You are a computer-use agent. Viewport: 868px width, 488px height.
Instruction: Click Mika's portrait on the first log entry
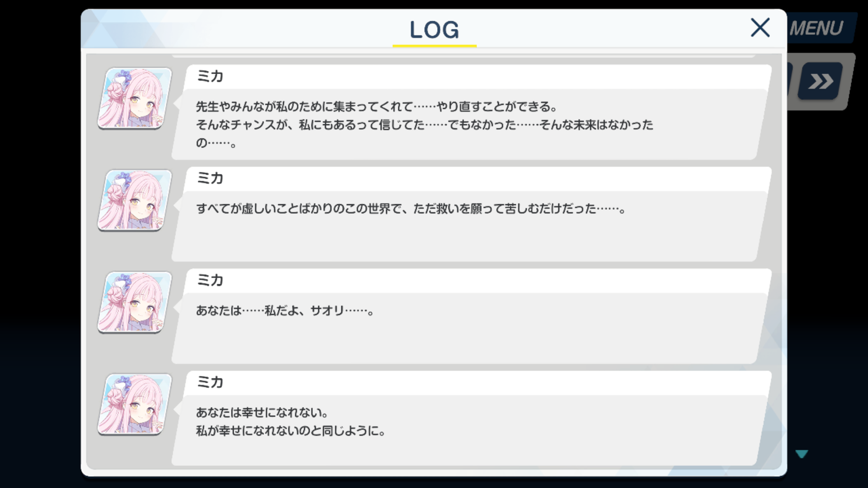point(135,99)
